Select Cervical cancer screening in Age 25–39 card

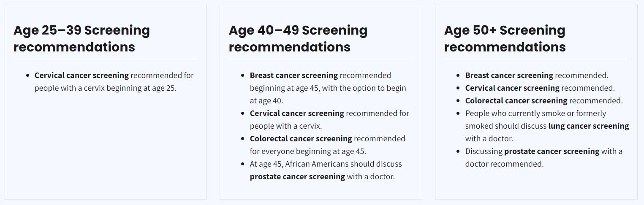pos(82,76)
